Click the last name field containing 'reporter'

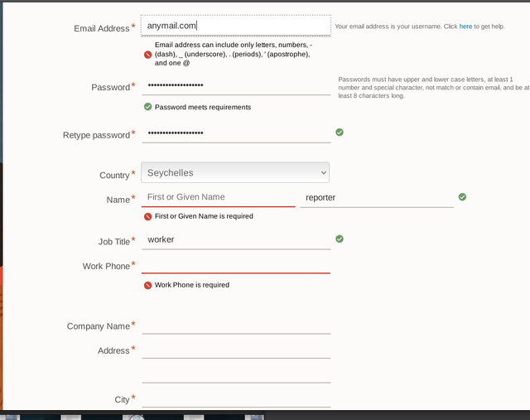click(x=377, y=197)
